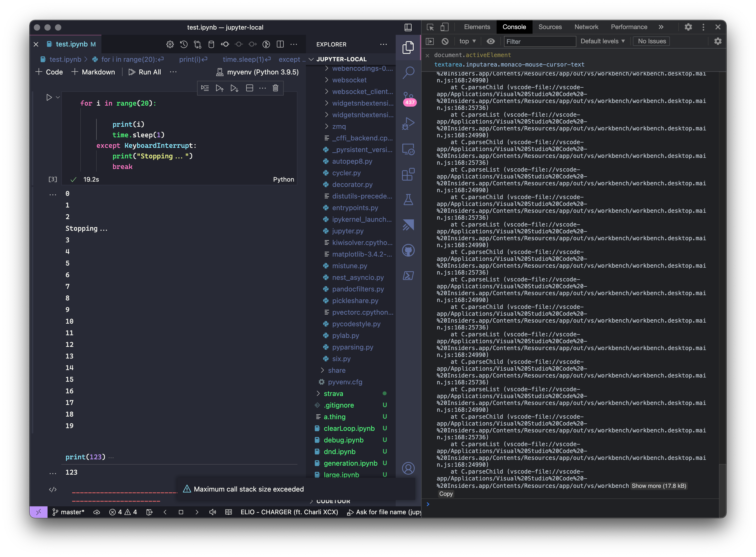Screen dimensions: 756x557
Task: Open the Run and Debug panel
Action: tap(409, 123)
